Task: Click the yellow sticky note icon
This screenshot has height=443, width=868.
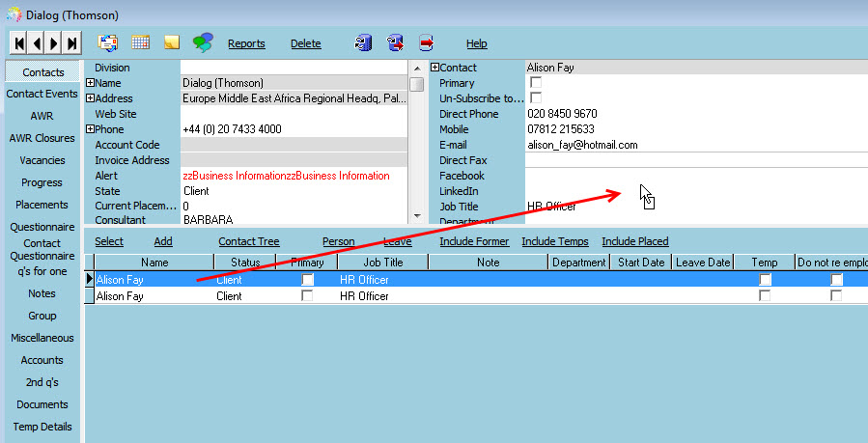Action: (172, 42)
